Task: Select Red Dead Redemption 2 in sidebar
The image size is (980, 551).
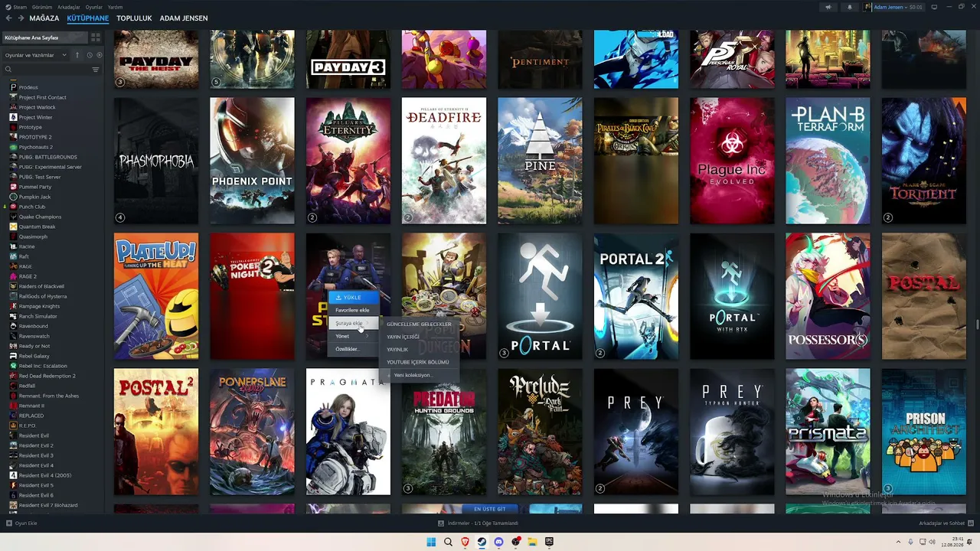Action: pyautogui.click(x=47, y=376)
